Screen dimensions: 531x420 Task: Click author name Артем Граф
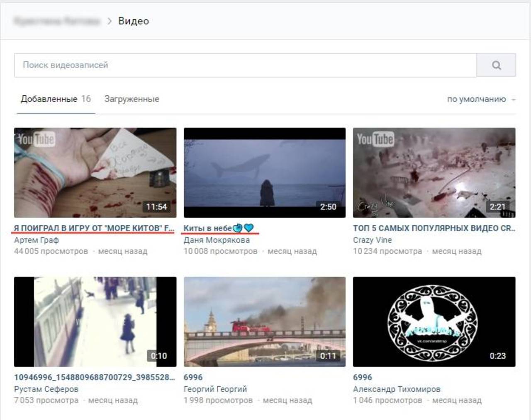[x=37, y=240]
